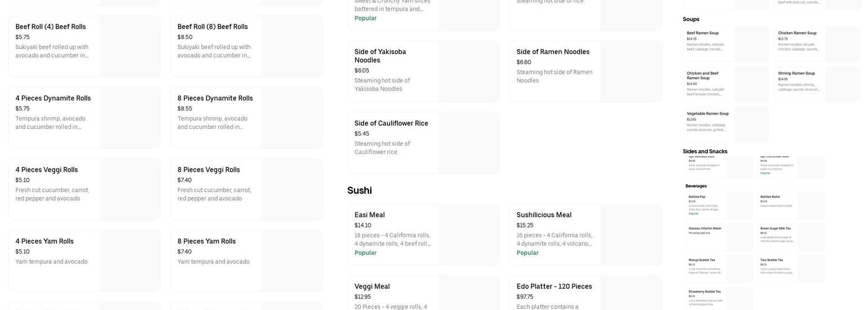Open Brown Sugar Milk Tea beverage card
The width and height of the screenshot is (868, 310).
click(x=792, y=237)
